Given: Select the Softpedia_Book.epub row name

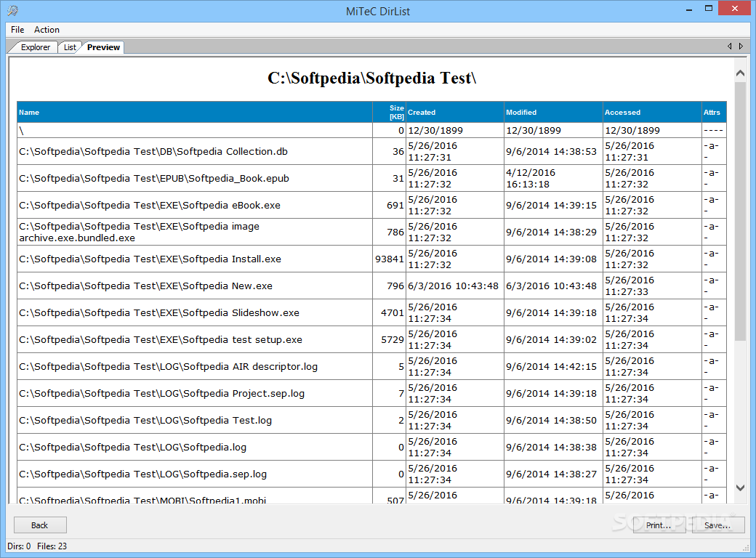Looking at the screenshot, I should 154,178.
